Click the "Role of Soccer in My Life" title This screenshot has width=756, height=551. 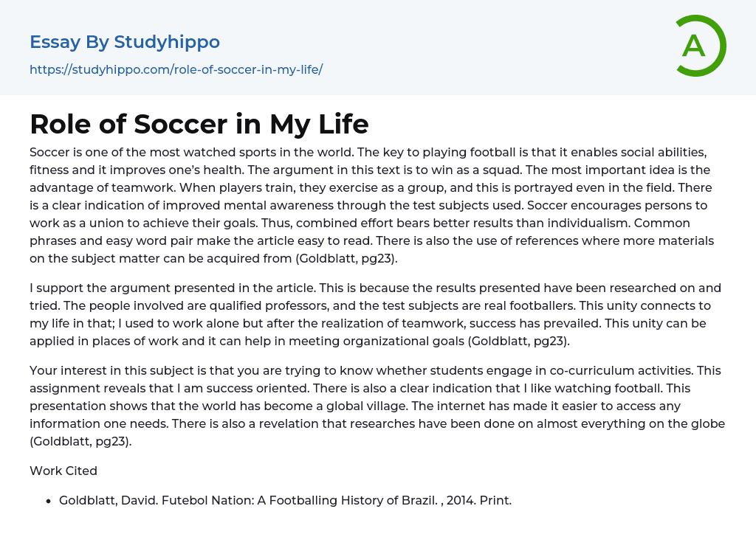[x=199, y=124]
